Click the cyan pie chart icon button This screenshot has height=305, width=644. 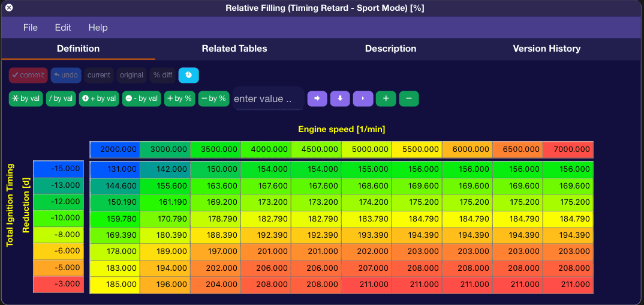coord(188,75)
